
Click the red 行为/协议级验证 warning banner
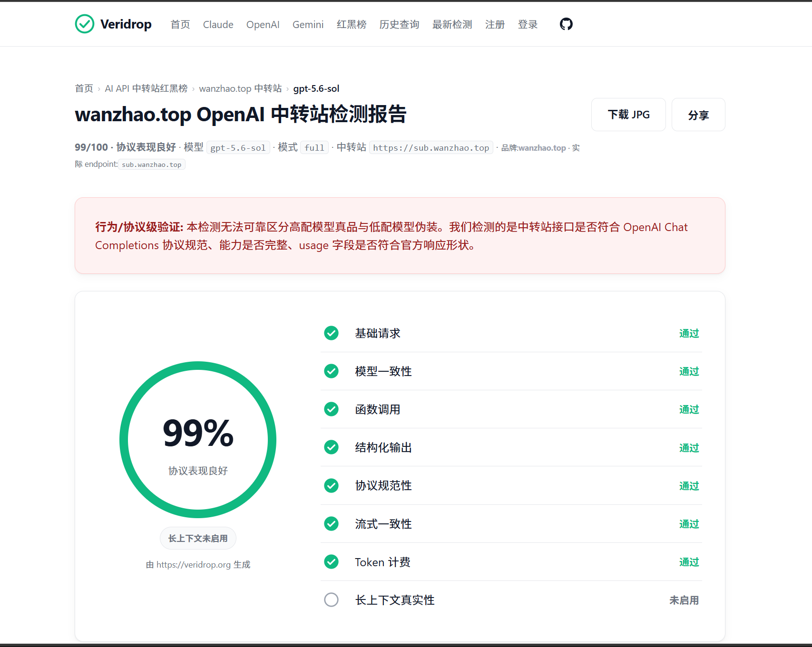400,235
